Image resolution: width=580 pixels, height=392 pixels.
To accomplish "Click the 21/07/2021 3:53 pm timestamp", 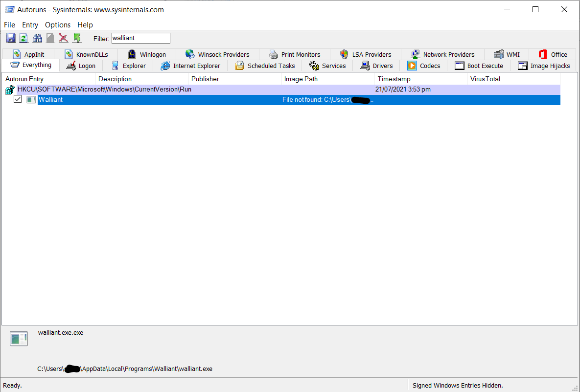I will [x=403, y=90].
